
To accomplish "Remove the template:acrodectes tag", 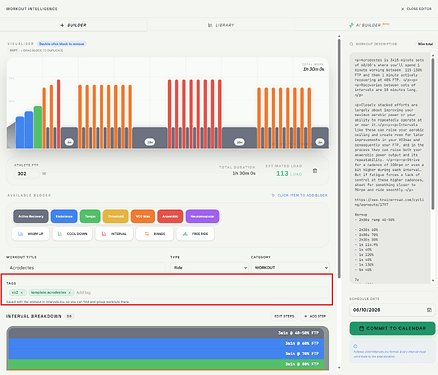I will click(x=70, y=293).
